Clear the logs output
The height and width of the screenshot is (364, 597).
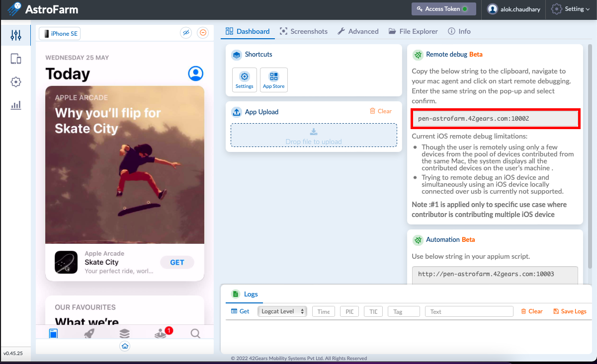click(532, 311)
